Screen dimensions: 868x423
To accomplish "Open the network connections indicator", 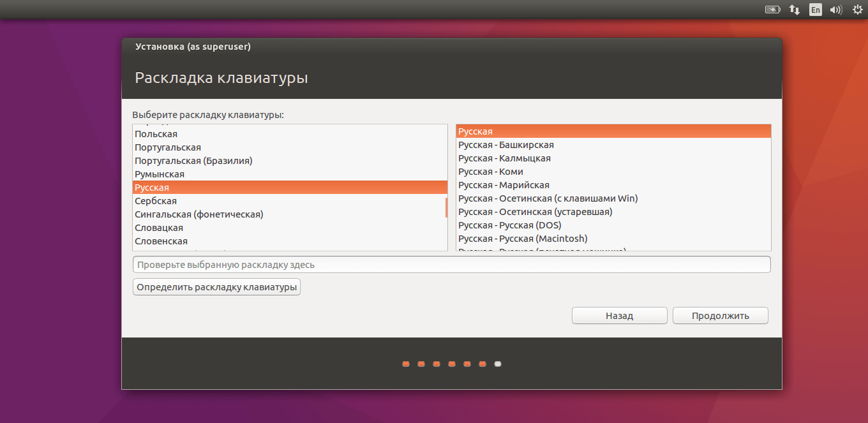I will point(795,10).
